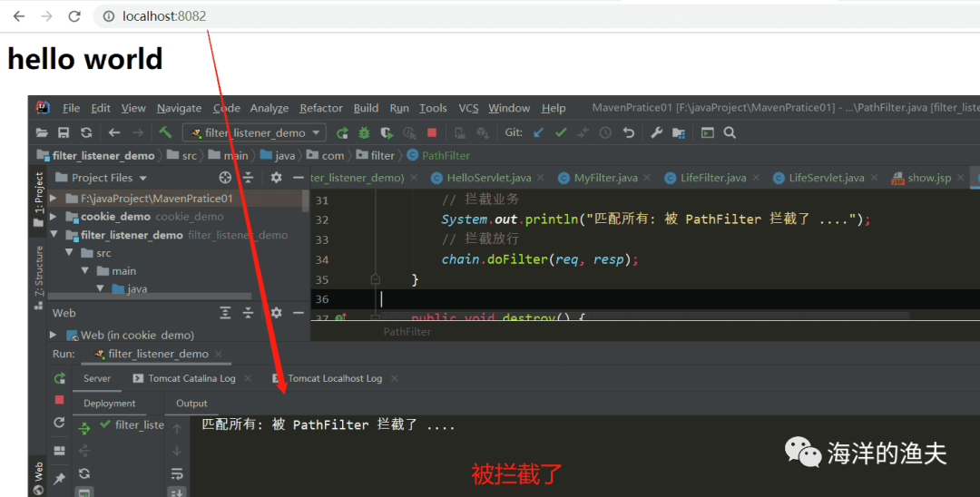Image resolution: width=980 pixels, height=497 pixels.
Task: Click the Debug bug icon
Action: click(x=365, y=132)
